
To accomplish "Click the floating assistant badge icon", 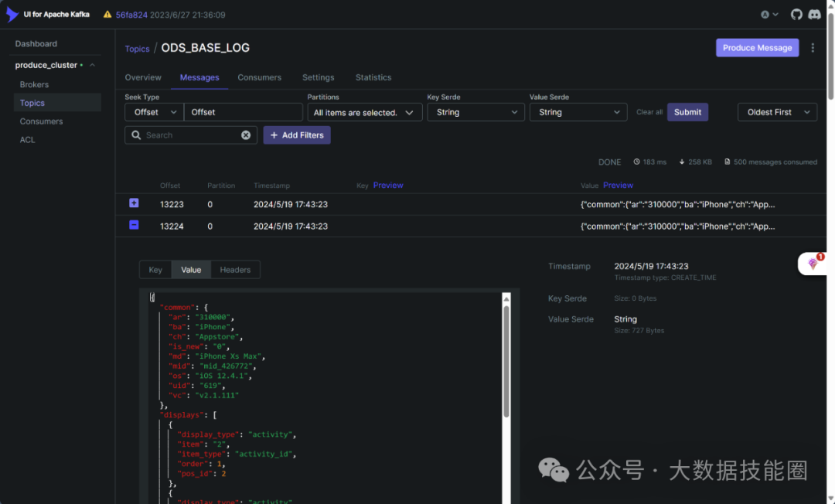I will (813, 264).
